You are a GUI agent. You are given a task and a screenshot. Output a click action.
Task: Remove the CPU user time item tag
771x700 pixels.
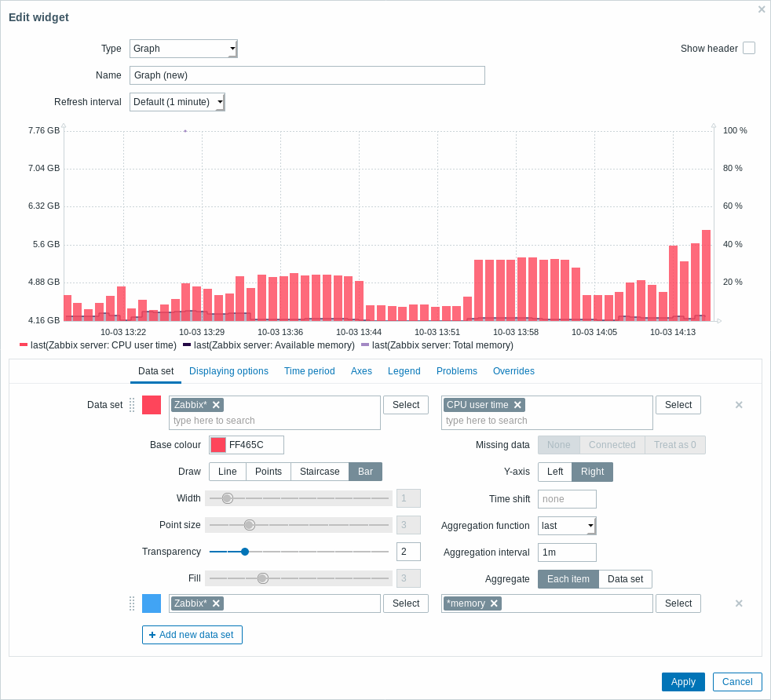click(517, 405)
